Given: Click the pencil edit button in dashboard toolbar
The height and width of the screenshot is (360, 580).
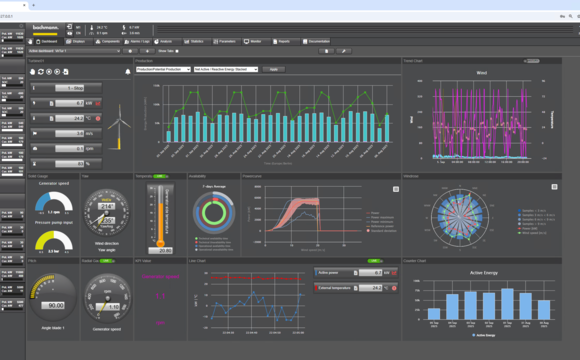Looking at the screenshot, I should 344,51.
